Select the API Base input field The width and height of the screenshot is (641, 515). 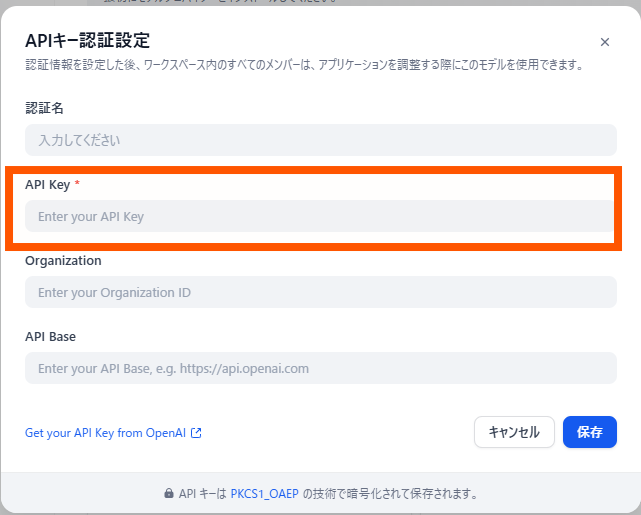point(320,368)
